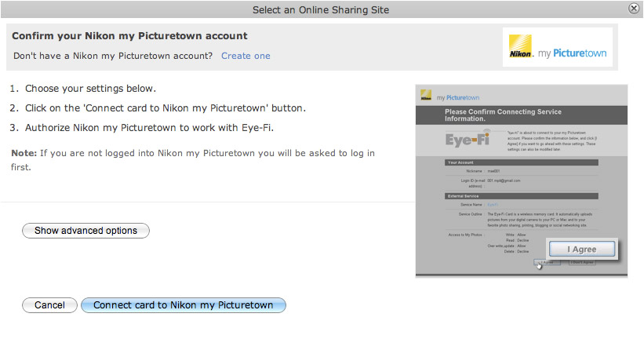Close the Select an Online Sharing Site dialog

634,8
